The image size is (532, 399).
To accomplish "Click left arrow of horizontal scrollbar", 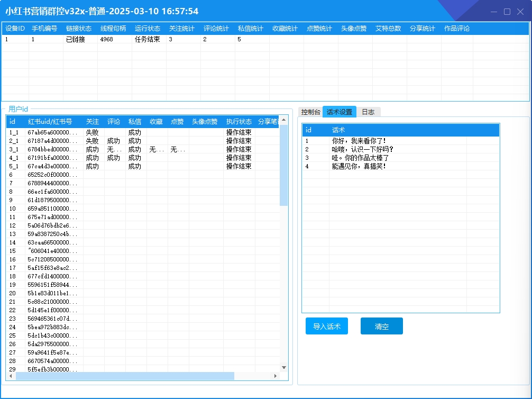I will (x=11, y=376).
